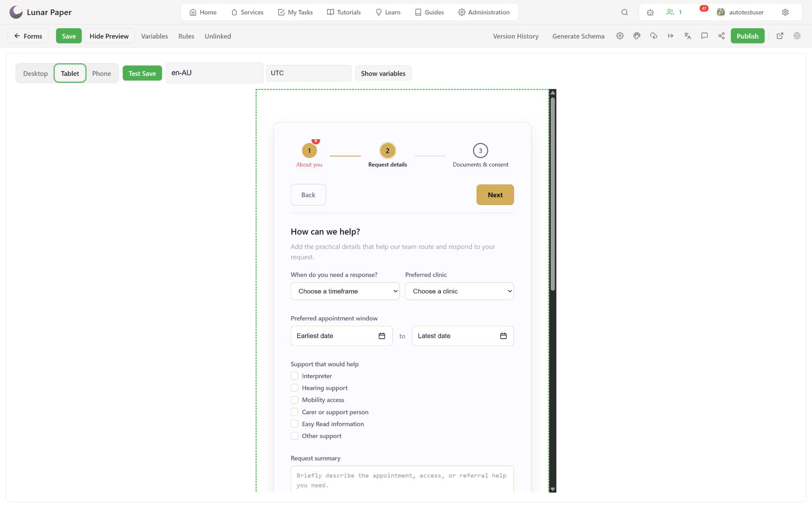Click the share nodes icon
This screenshot has height=508, width=812.
coord(721,36)
